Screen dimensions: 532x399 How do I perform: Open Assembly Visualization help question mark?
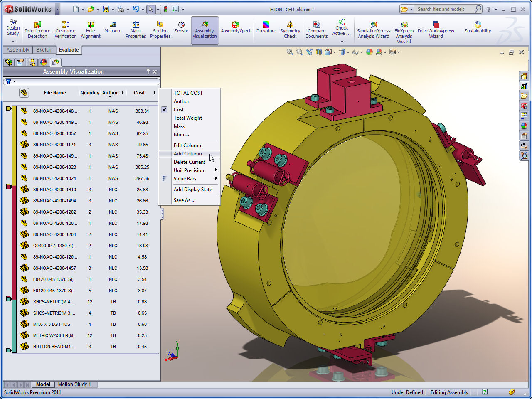tap(148, 72)
